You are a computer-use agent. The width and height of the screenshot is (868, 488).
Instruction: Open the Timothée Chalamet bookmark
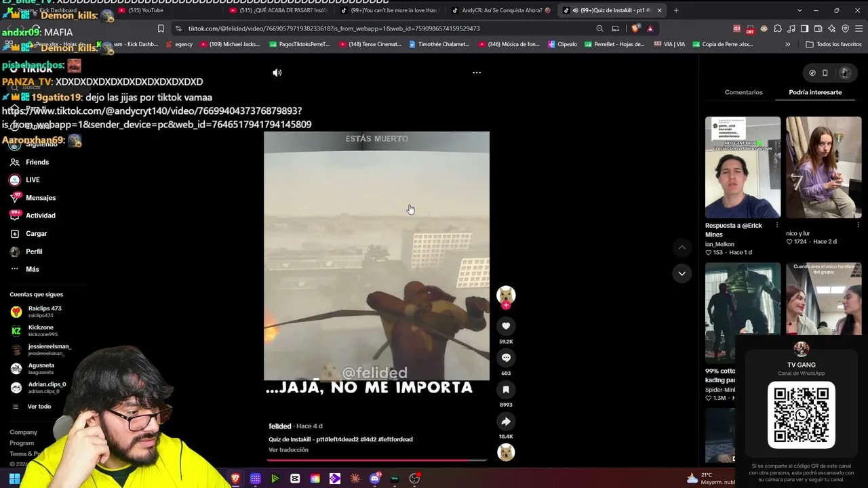(x=439, y=44)
